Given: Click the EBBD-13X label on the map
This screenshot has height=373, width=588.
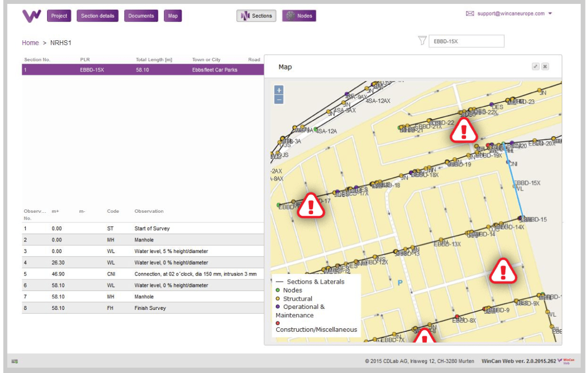Looking at the screenshot, I should 448,244.
